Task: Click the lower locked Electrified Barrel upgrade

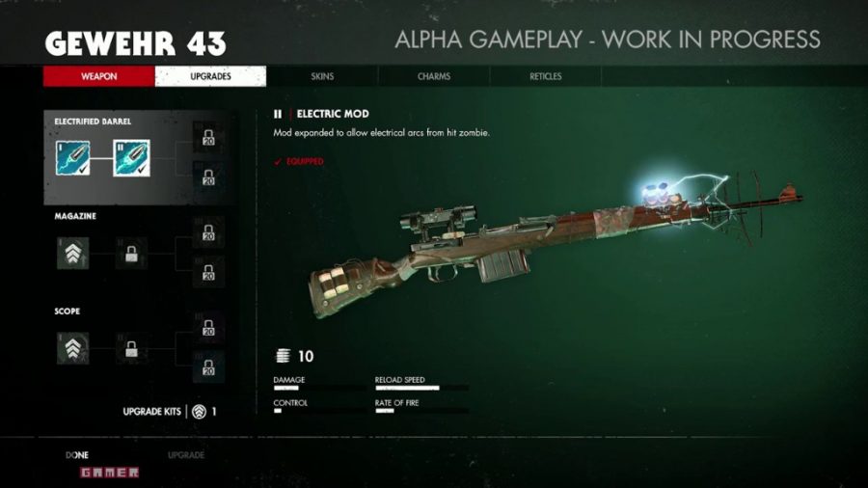Action: pyautogui.click(x=208, y=177)
